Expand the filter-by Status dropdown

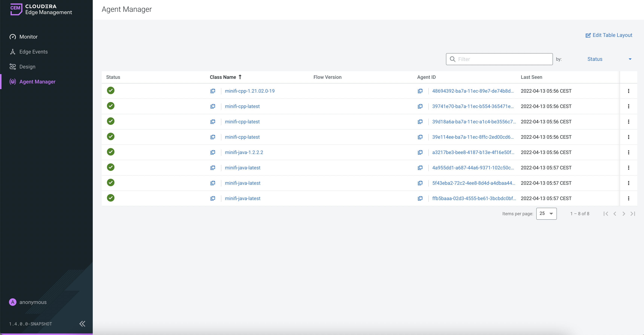click(x=609, y=59)
